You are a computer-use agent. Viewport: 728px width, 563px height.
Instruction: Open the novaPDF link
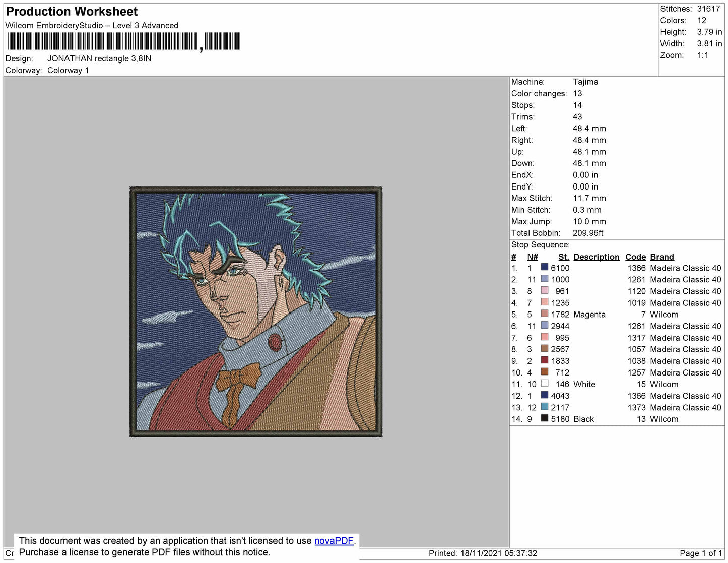tap(334, 541)
